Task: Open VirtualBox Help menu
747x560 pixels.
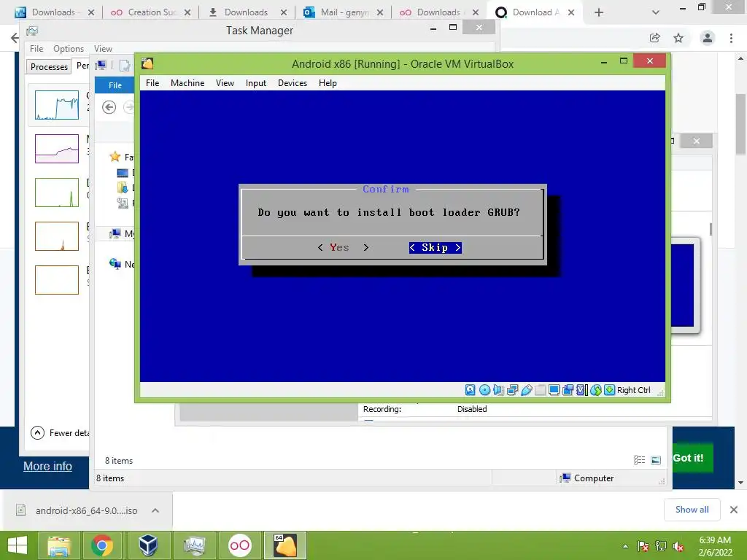Action: pos(328,83)
